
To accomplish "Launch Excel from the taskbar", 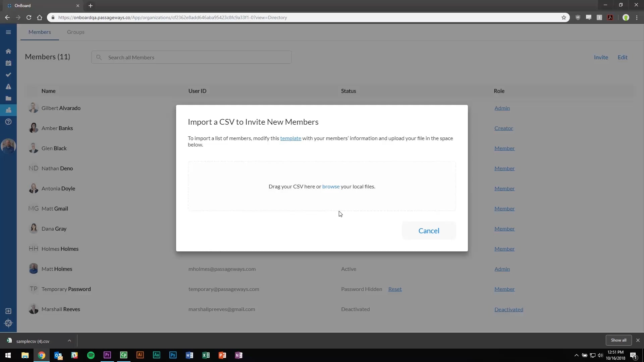I will 206,355.
